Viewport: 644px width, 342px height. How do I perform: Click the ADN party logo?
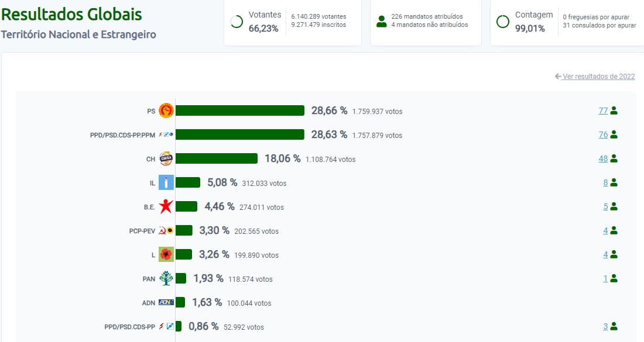pos(166,303)
